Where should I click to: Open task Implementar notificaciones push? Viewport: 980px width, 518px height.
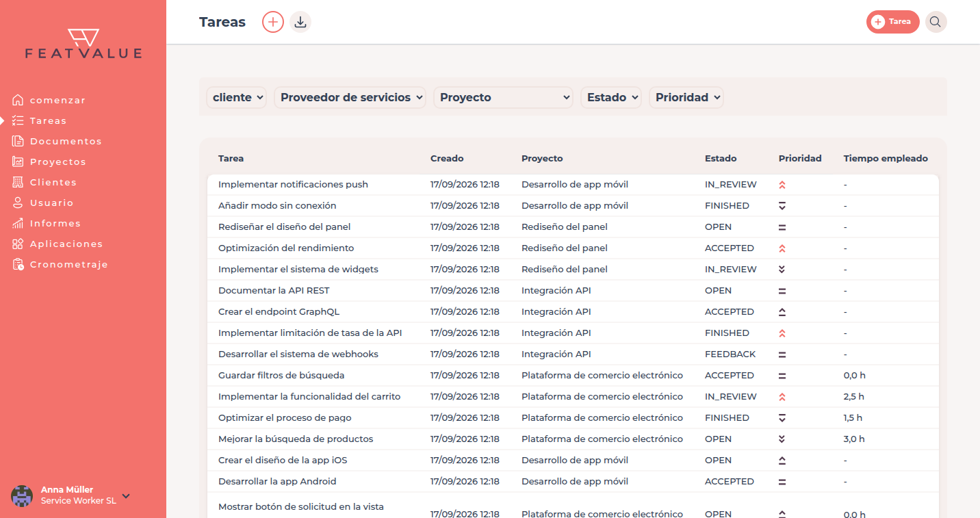click(x=293, y=184)
